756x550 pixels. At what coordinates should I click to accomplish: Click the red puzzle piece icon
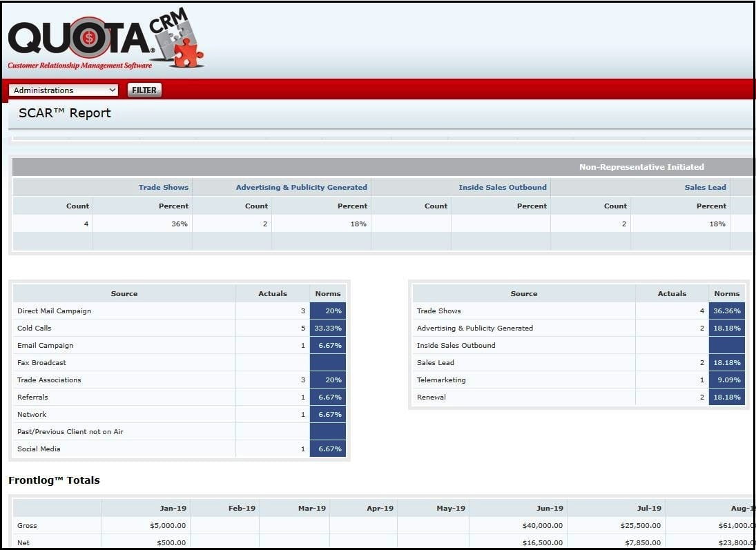pyautogui.click(x=188, y=54)
